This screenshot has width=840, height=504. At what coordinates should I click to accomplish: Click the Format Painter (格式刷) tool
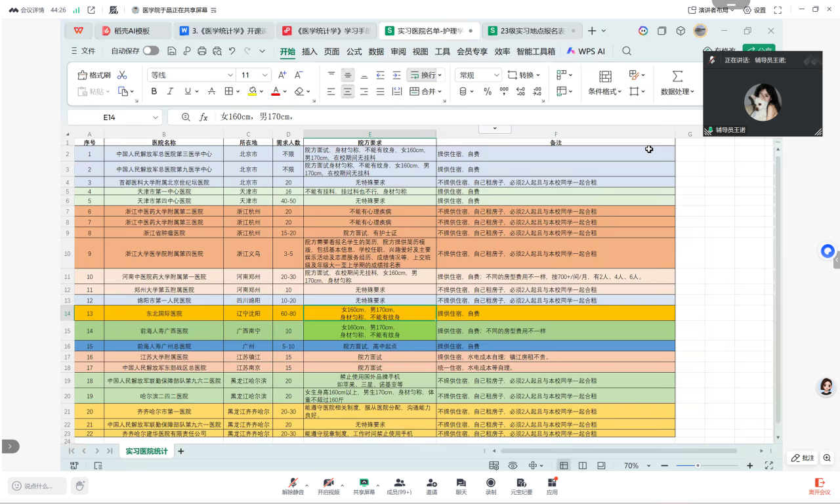[94, 75]
